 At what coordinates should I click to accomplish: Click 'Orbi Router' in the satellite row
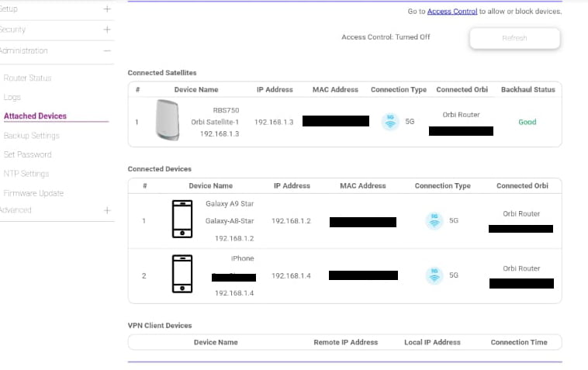point(461,115)
